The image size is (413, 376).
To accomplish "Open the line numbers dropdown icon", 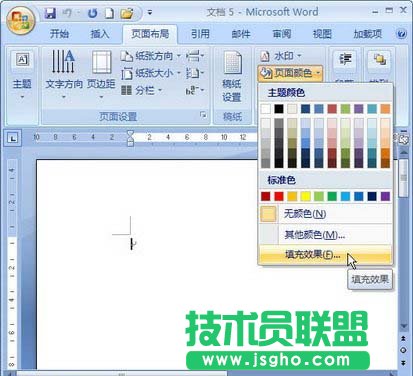I will coord(195,73).
